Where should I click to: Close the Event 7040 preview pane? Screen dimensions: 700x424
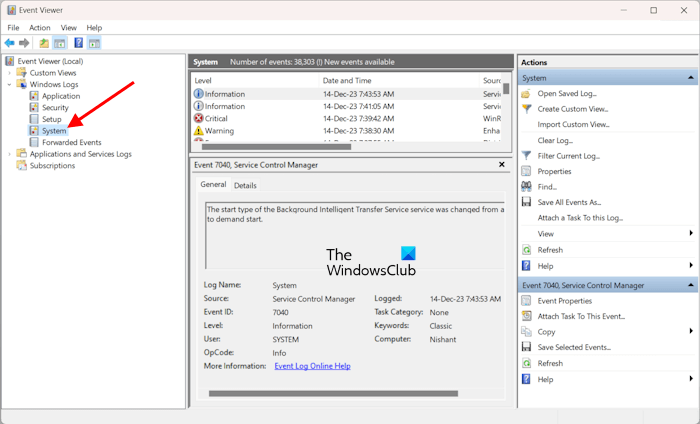[x=502, y=165]
